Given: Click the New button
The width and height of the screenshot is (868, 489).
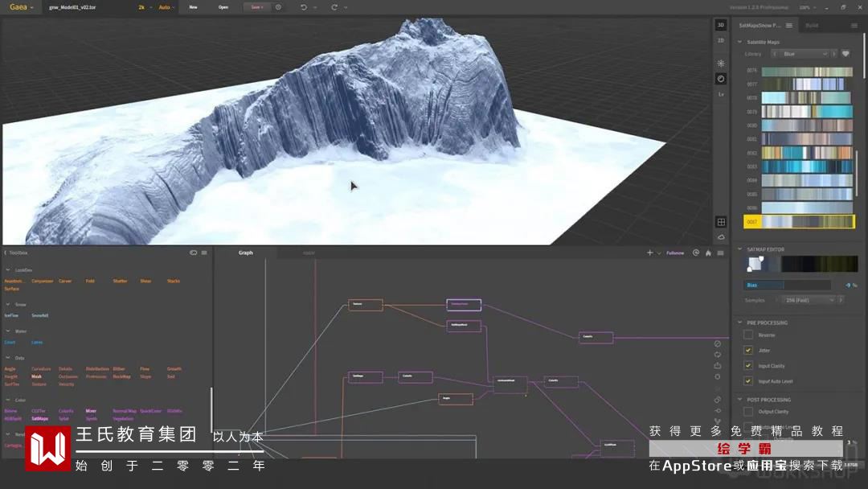Looking at the screenshot, I should pyautogui.click(x=193, y=7).
